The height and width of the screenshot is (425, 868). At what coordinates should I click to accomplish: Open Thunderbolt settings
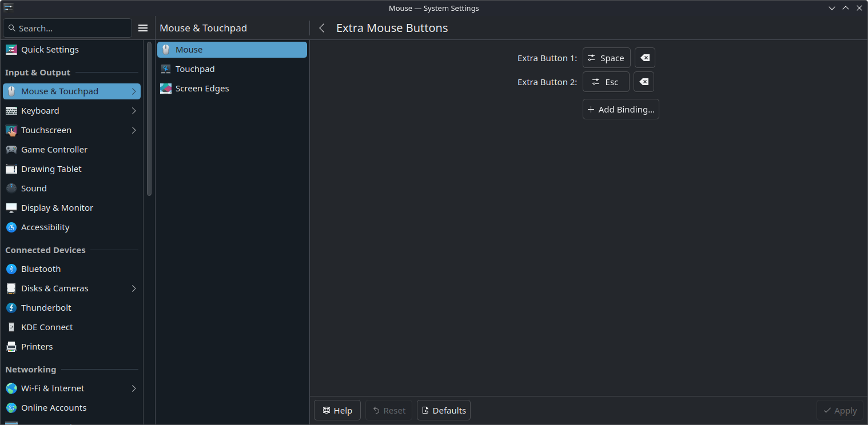71,308
